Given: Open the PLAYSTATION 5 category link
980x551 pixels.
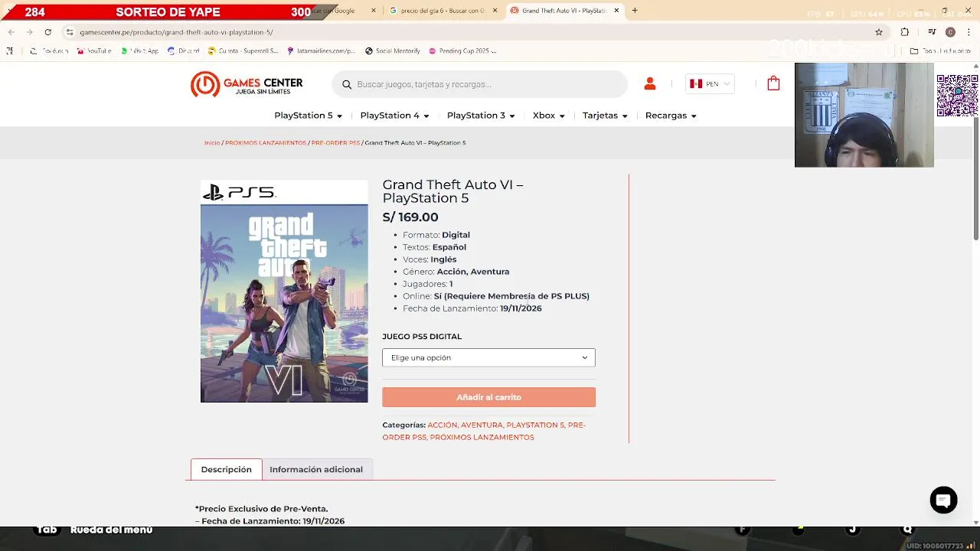Looking at the screenshot, I should 535,425.
